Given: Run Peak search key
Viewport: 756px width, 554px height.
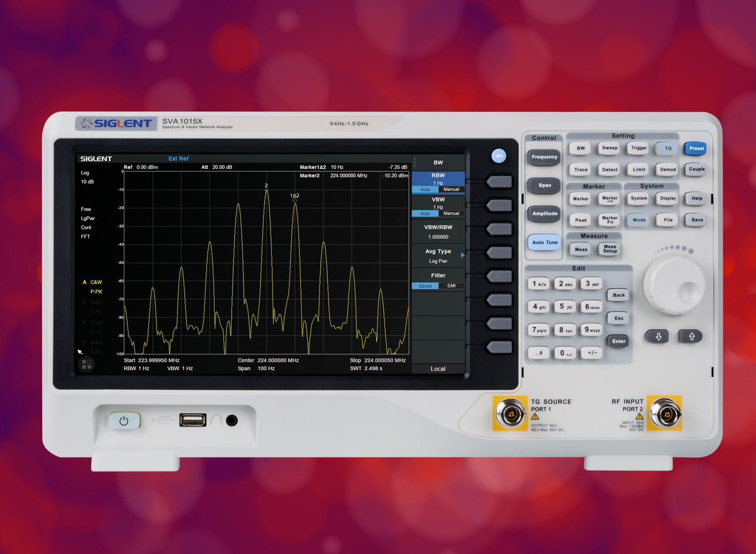Looking at the screenshot, I should (580, 220).
